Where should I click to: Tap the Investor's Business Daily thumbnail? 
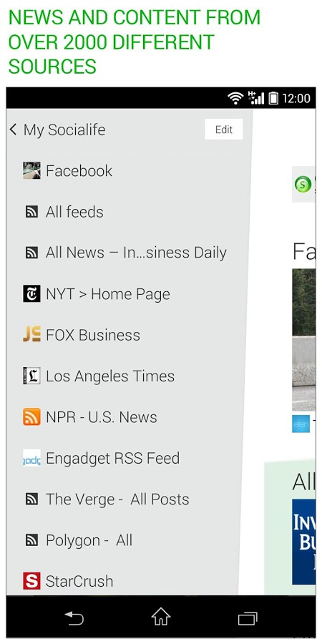304,542
